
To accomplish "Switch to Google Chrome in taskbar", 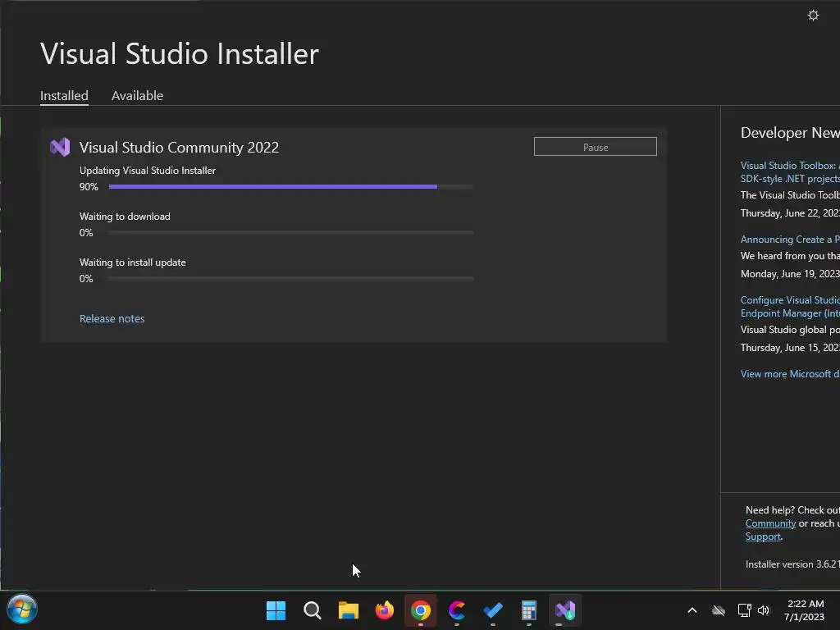I will click(421, 610).
